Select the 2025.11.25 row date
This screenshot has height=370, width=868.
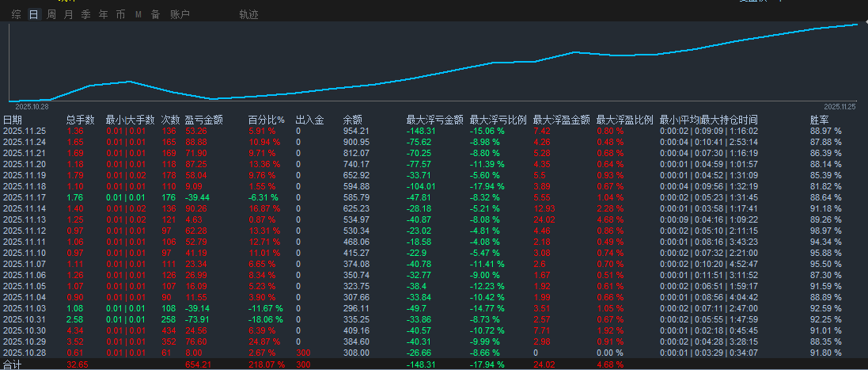[25, 131]
